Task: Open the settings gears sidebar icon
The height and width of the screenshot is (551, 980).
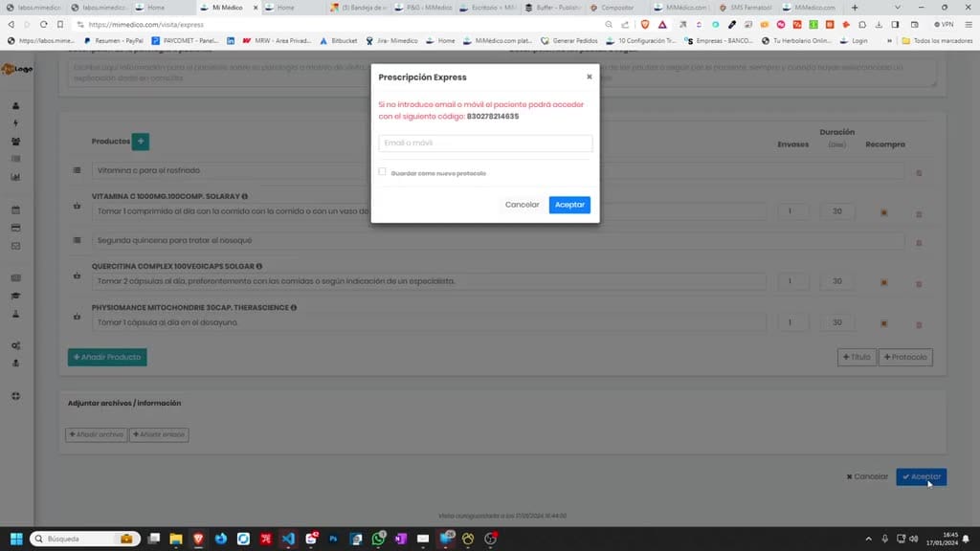Action: pyautogui.click(x=15, y=345)
